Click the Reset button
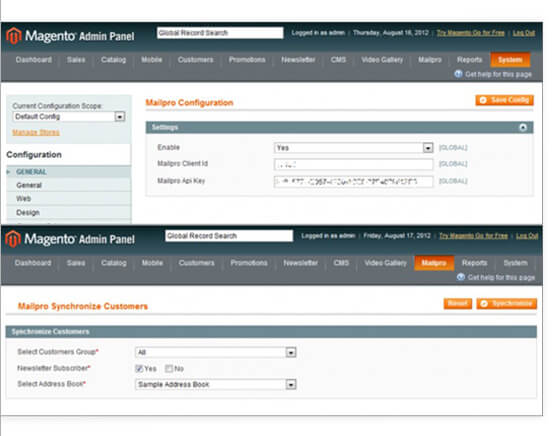 [458, 304]
